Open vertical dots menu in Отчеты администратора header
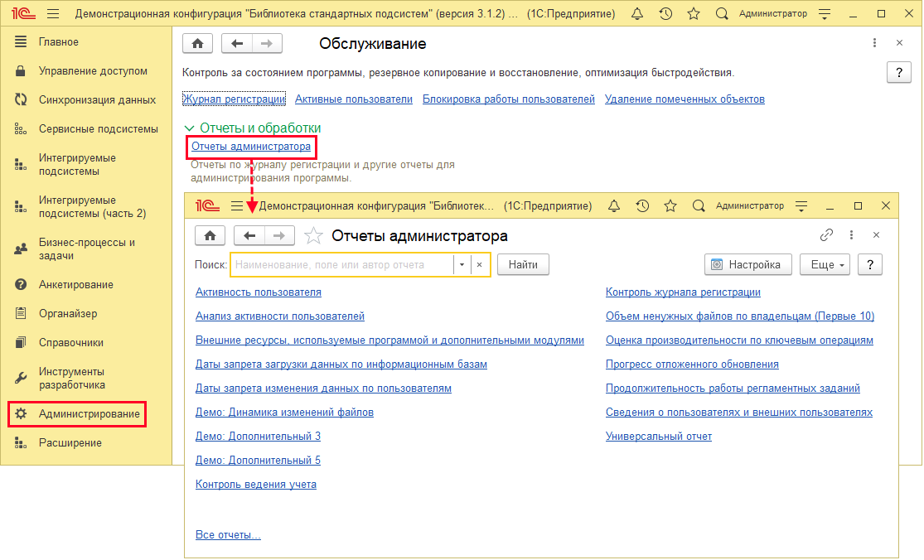 point(852,235)
